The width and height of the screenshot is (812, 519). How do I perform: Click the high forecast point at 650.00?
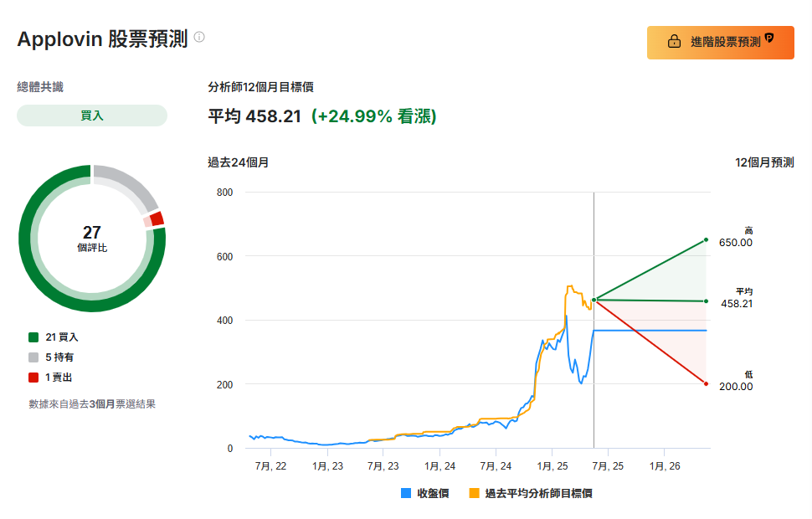coord(707,239)
